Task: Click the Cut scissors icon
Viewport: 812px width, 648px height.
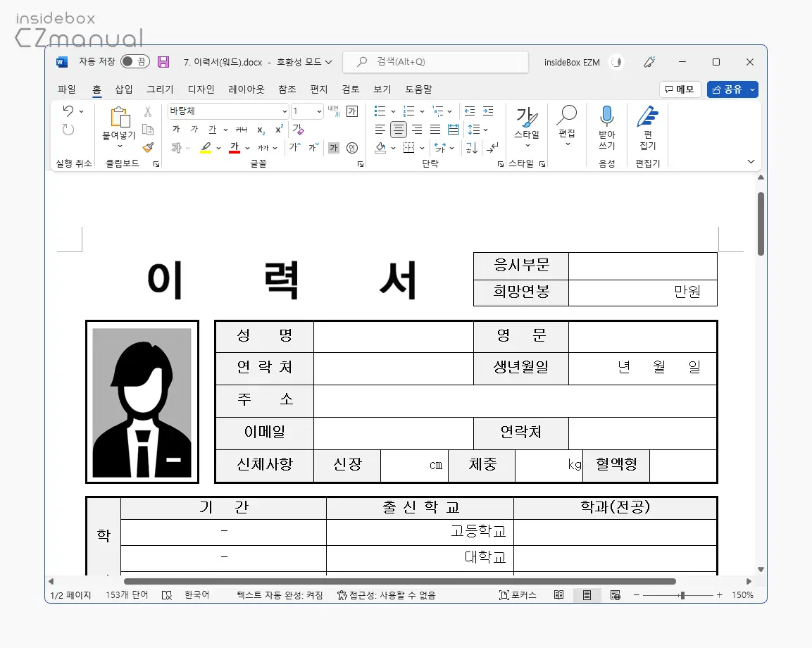Action: click(148, 111)
